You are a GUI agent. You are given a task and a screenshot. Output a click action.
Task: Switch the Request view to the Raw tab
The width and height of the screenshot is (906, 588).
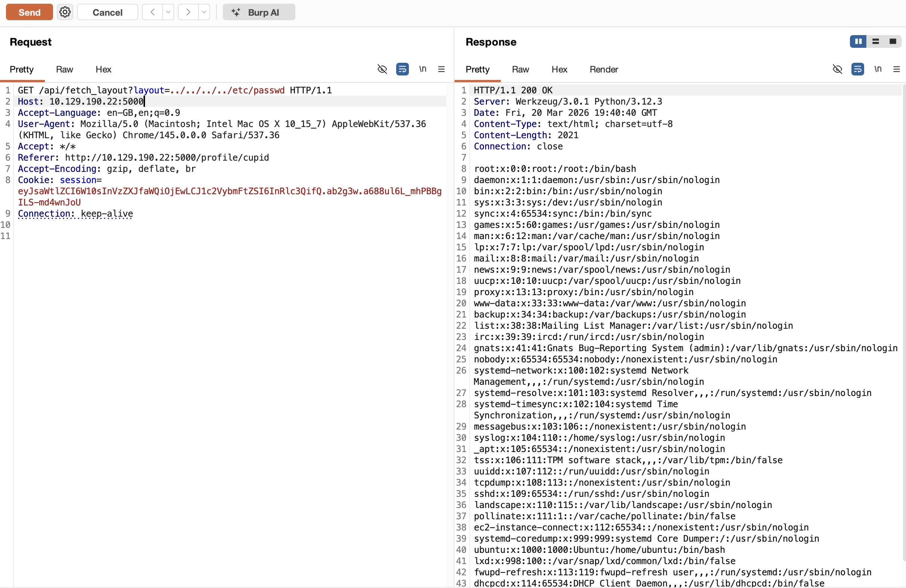tap(64, 69)
